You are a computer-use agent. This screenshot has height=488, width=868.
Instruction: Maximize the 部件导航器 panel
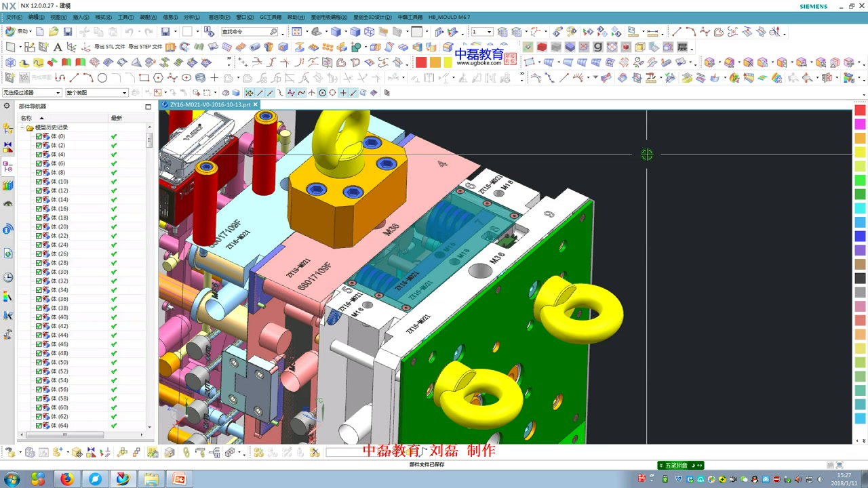(148, 106)
